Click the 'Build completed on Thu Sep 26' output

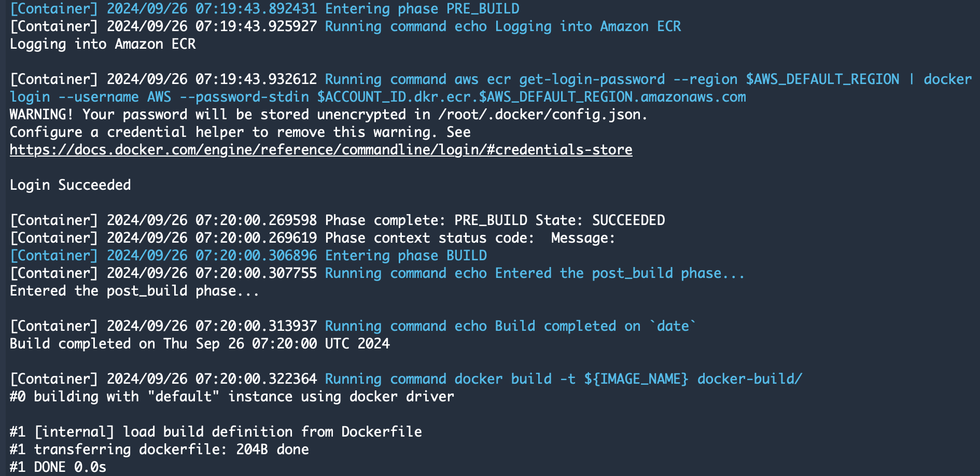click(200, 344)
